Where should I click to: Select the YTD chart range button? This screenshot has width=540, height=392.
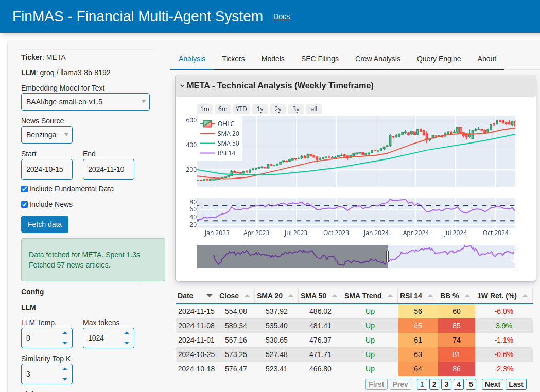coord(241,109)
